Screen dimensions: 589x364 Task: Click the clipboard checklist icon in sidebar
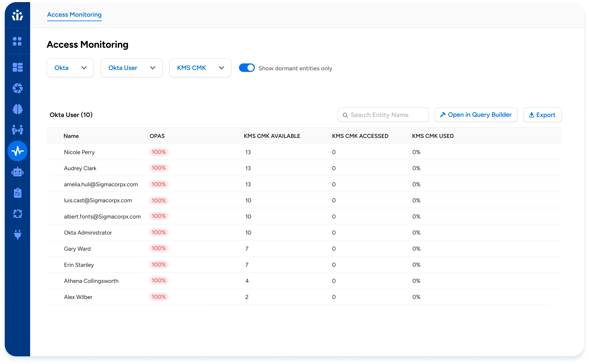pyautogui.click(x=17, y=193)
